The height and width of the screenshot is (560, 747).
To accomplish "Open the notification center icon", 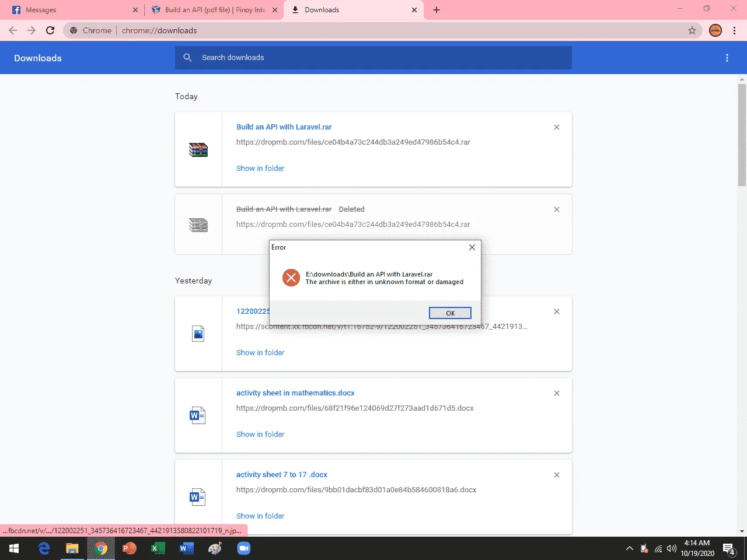I will (729, 548).
